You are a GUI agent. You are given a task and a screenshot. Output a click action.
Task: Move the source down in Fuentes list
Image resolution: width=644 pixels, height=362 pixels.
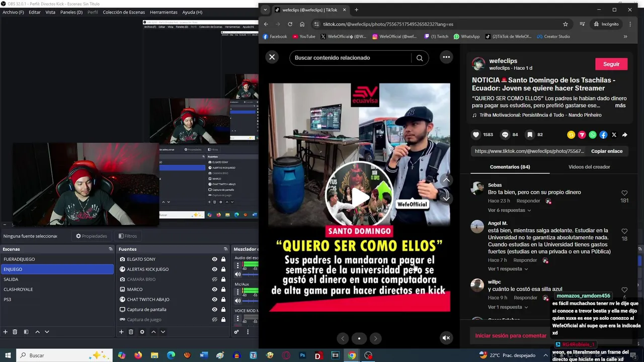(163, 332)
